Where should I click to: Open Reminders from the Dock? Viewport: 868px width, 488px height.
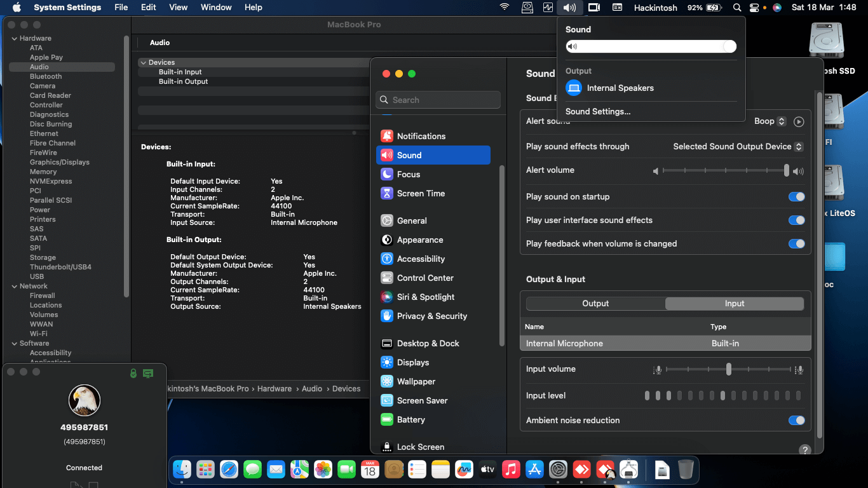click(x=417, y=470)
